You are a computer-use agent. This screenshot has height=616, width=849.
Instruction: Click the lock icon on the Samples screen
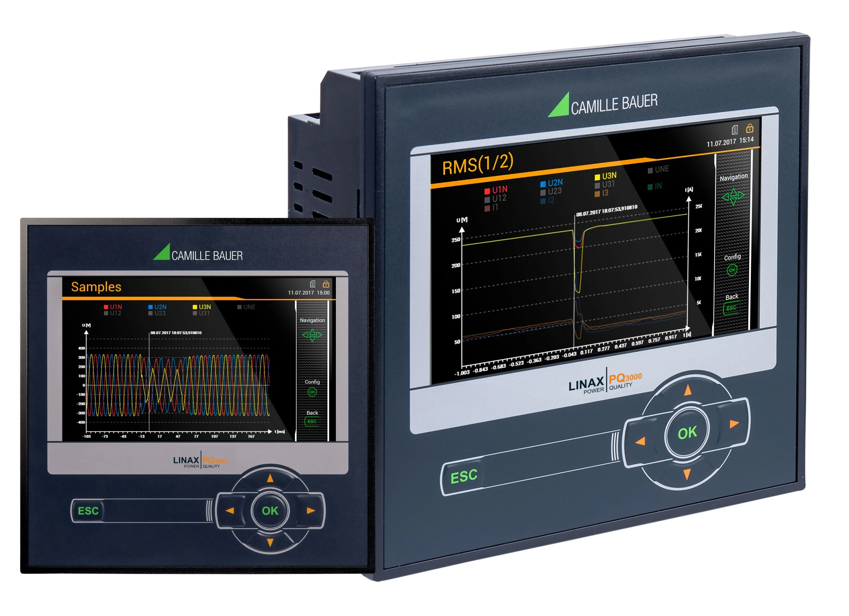click(326, 284)
